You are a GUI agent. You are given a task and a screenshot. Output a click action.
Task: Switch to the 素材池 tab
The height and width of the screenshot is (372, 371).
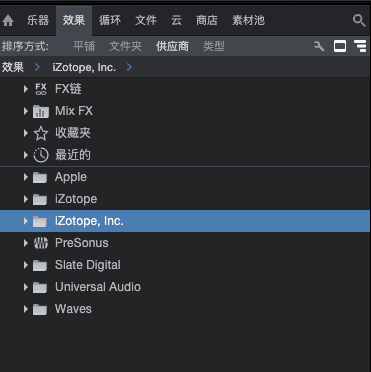(248, 21)
